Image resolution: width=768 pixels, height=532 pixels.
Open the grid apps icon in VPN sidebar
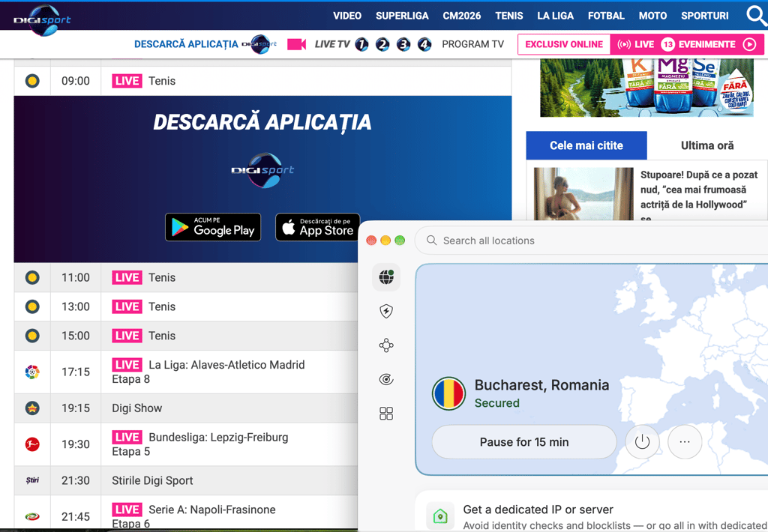(386, 414)
